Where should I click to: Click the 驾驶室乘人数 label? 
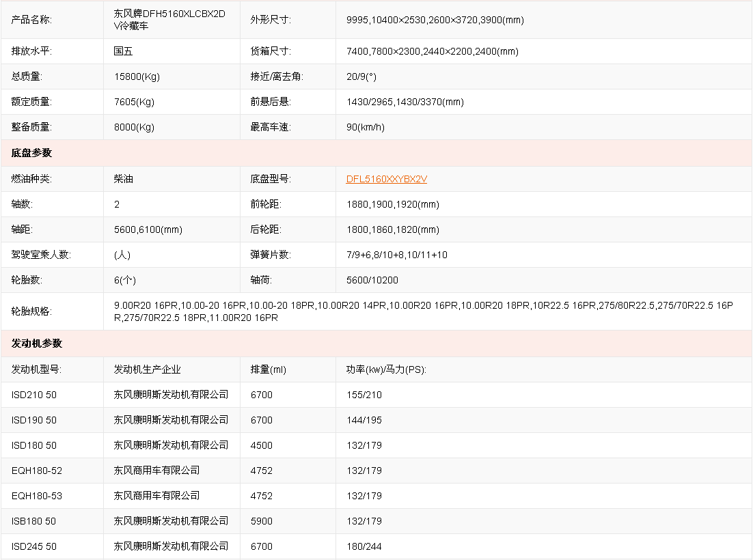pyautogui.click(x=41, y=255)
